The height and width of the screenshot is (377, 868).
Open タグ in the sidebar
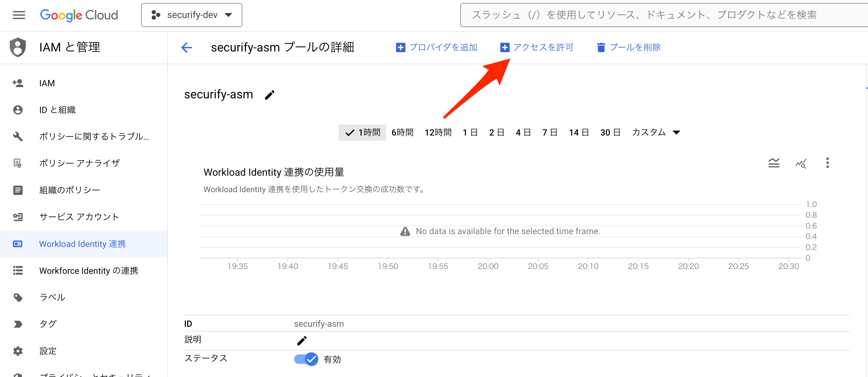(x=84, y=324)
